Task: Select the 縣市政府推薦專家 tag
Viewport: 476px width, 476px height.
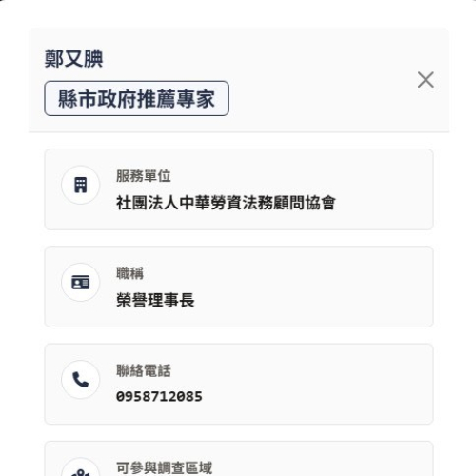Action: [x=136, y=98]
